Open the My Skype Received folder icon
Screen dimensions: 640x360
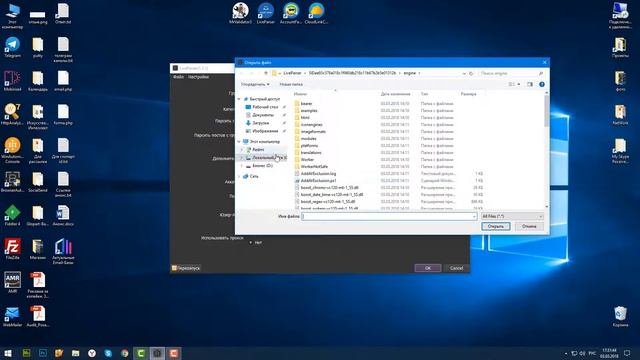[x=620, y=151]
